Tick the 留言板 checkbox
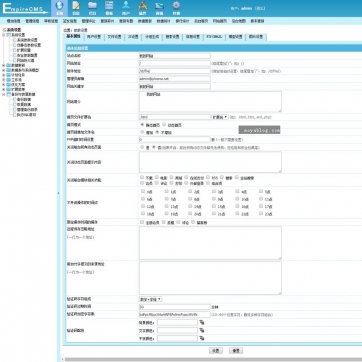Image resolution: width=362 pixels, height=362 pixels. [x=193, y=222]
